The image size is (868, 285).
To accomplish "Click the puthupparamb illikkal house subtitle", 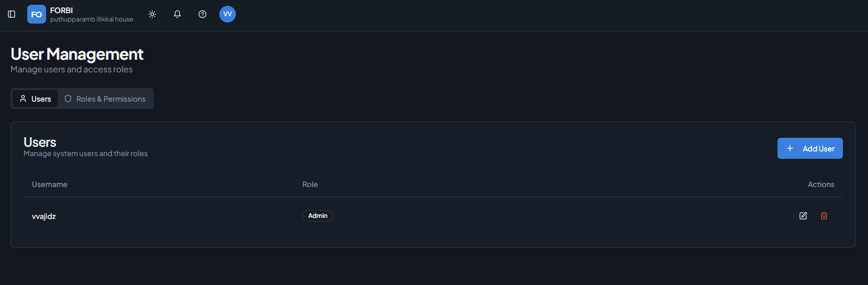I will click(x=92, y=19).
